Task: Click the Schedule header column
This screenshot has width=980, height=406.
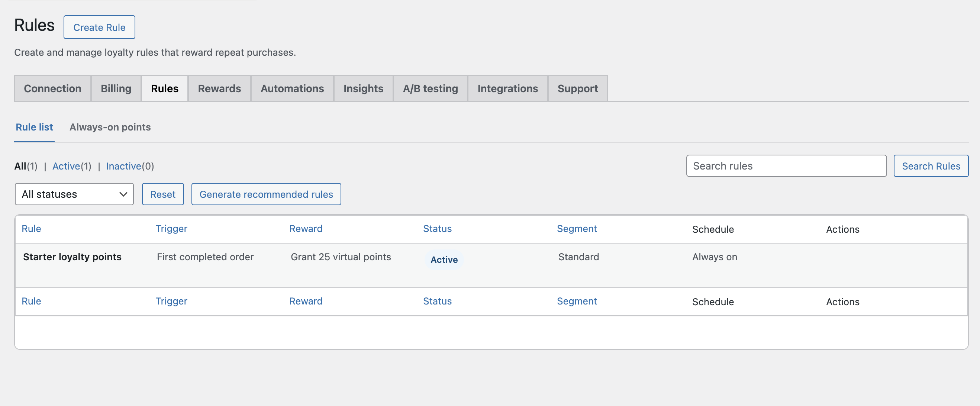Action: coord(713,229)
